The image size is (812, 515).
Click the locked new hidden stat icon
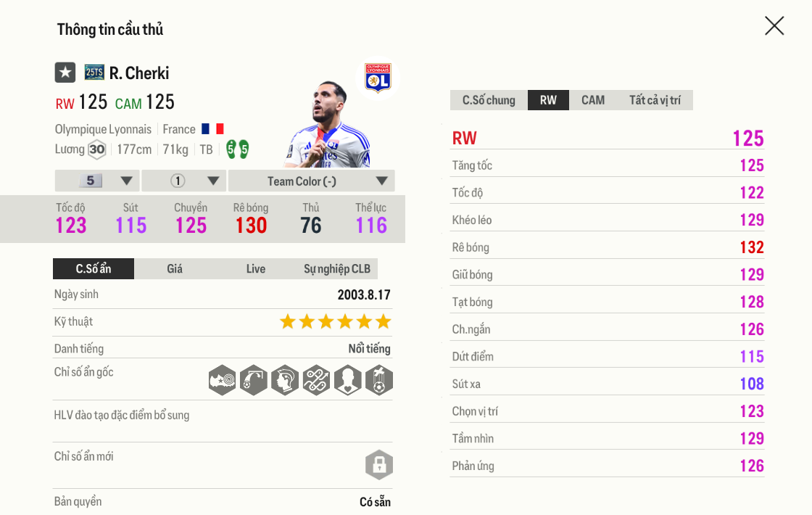point(379,465)
